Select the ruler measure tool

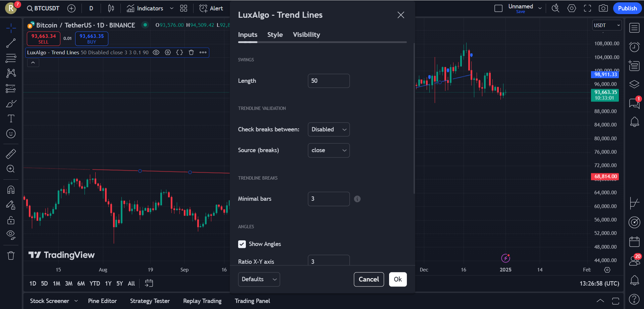tap(11, 154)
